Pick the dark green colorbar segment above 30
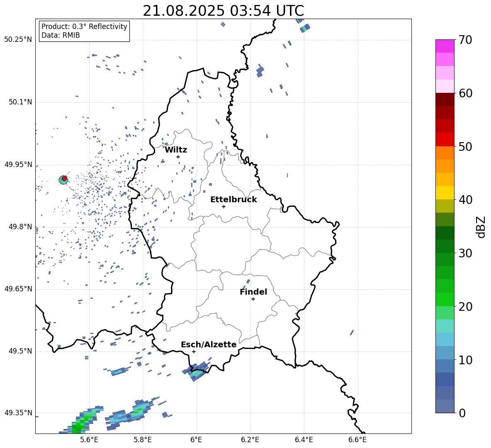 [445, 246]
